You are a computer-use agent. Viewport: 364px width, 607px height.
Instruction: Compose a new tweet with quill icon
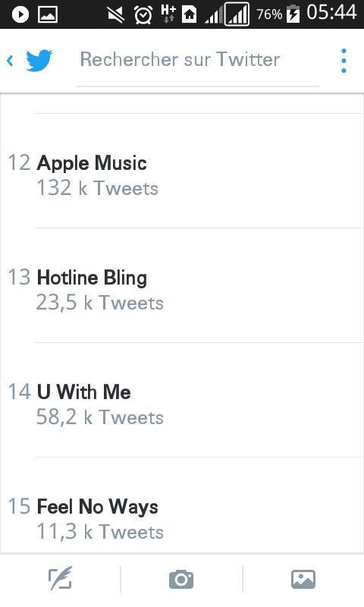(61, 579)
